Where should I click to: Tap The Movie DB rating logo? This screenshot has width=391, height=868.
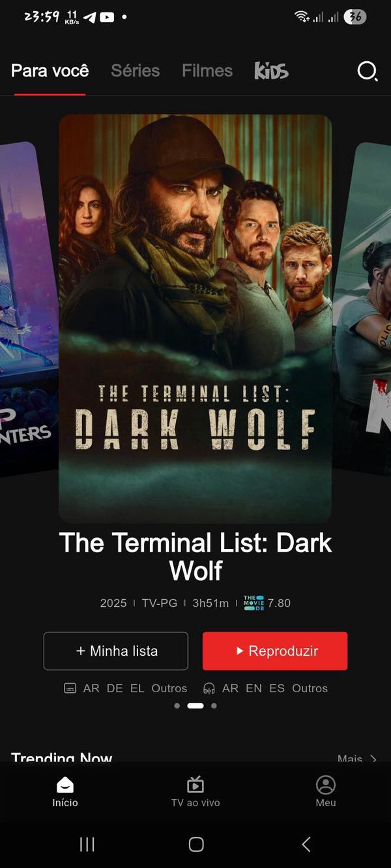[x=253, y=603]
